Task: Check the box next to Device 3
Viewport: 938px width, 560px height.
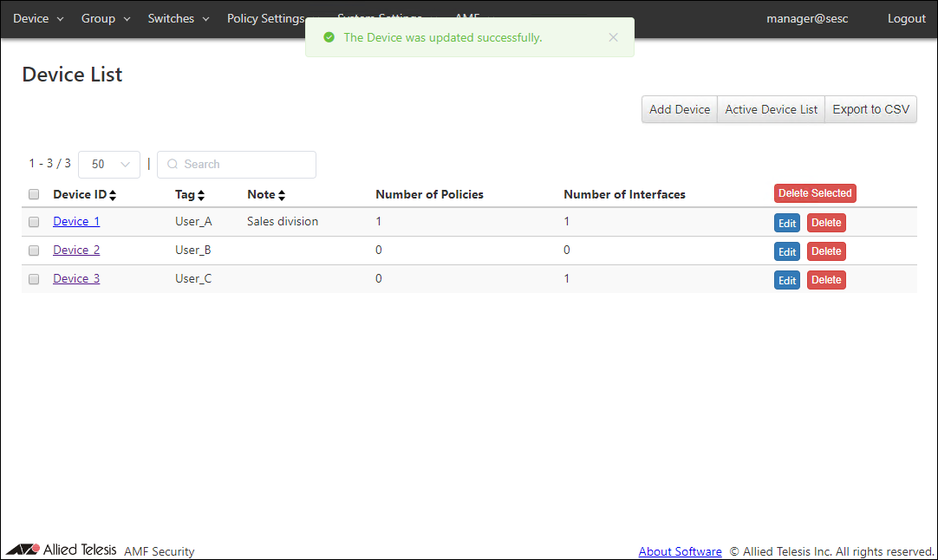Action: [x=34, y=279]
